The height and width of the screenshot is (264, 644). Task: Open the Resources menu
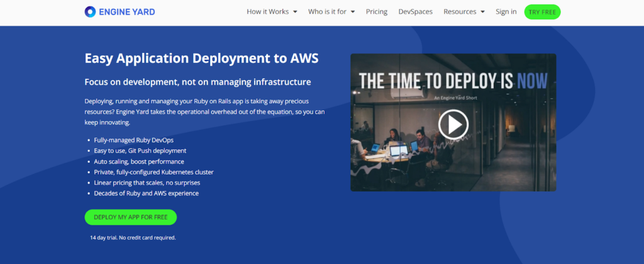pos(464,12)
